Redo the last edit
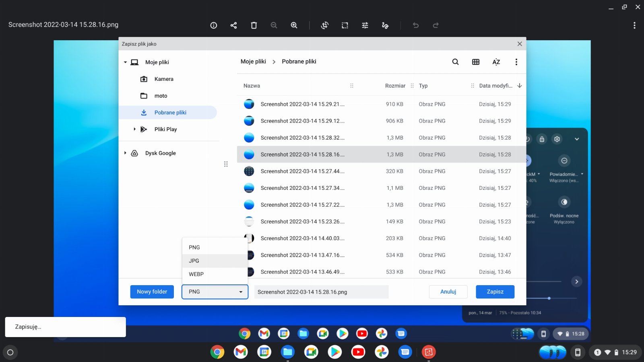Viewport: 644px width, 362px height. click(436, 25)
